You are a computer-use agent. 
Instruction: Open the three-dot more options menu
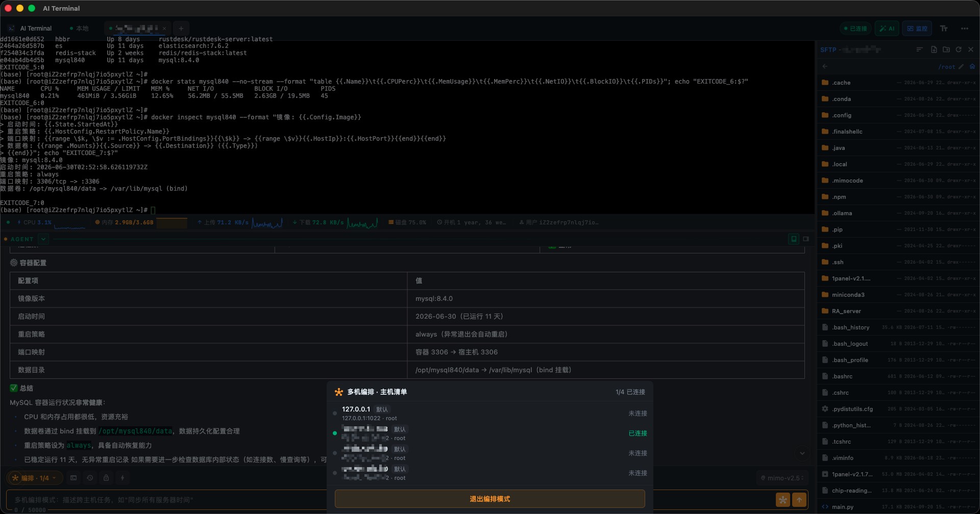click(x=964, y=29)
